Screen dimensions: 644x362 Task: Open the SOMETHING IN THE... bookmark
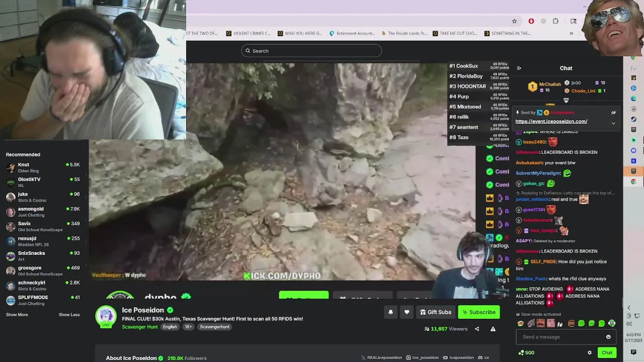coord(507,34)
